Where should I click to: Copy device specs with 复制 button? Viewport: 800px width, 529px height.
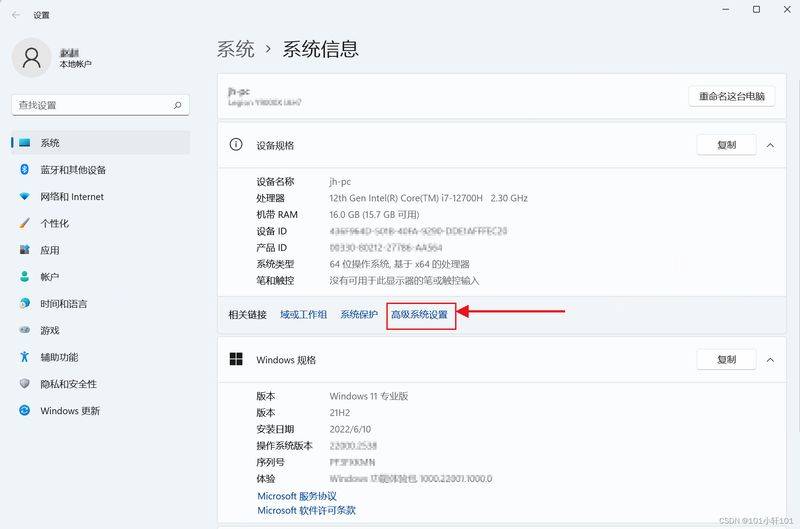pyautogui.click(x=727, y=145)
